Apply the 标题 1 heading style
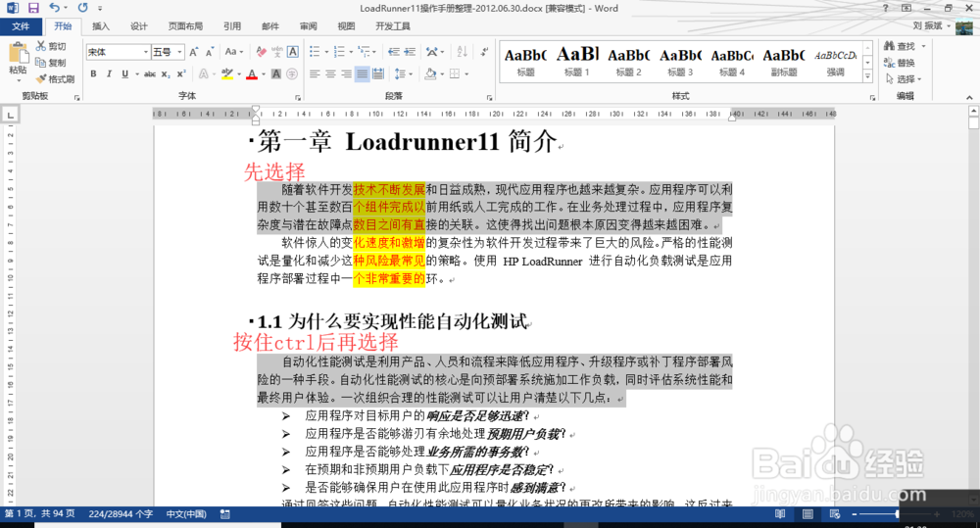 tap(577, 62)
